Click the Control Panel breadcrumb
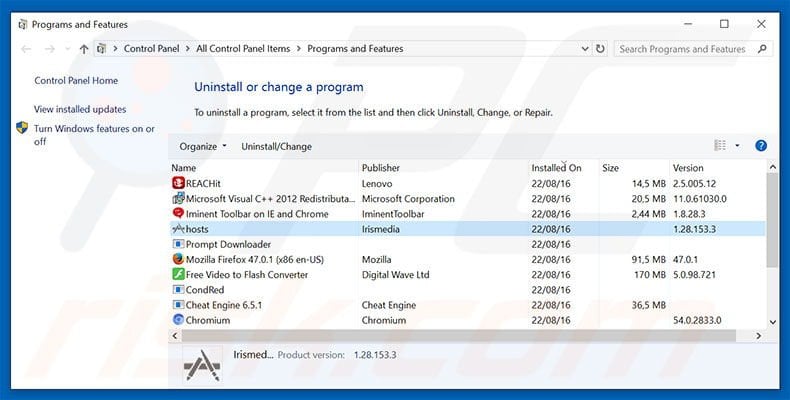The width and height of the screenshot is (790, 400). (152, 49)
